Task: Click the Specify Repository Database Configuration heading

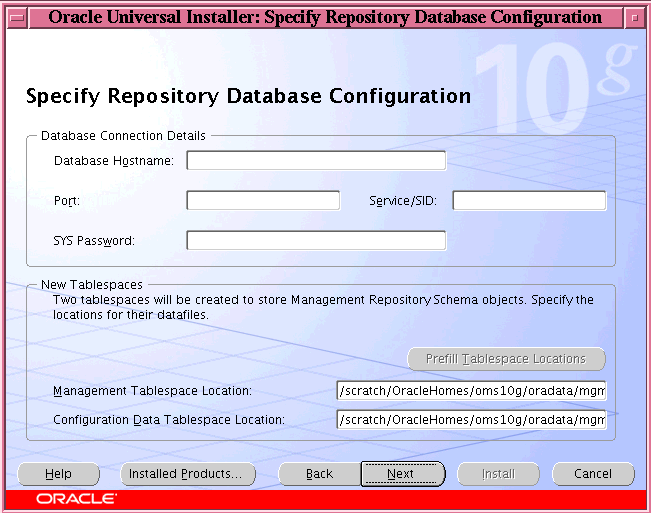Action: point(248,96)
